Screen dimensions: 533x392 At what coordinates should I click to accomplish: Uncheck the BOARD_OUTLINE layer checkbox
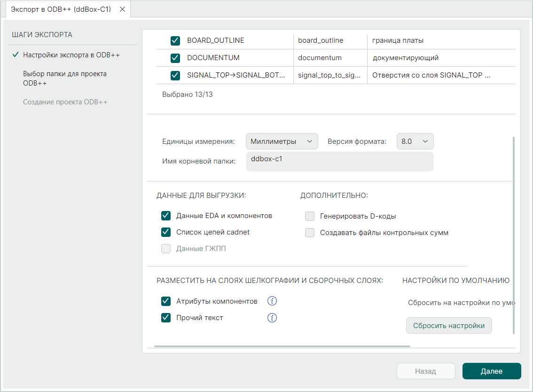tap(175, 41)
